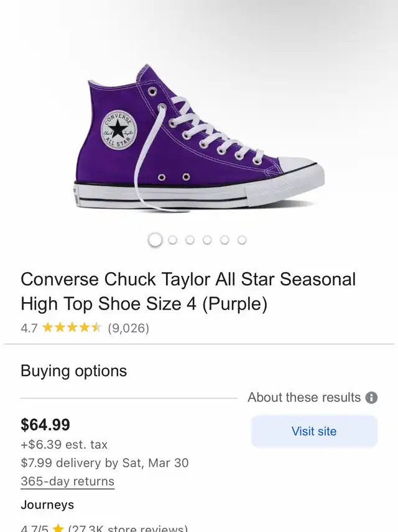Click the $7.99 delivery by Sat line
Image resolution: width=398 pixels, height=532 pixels.
click(x=104, y=463)
